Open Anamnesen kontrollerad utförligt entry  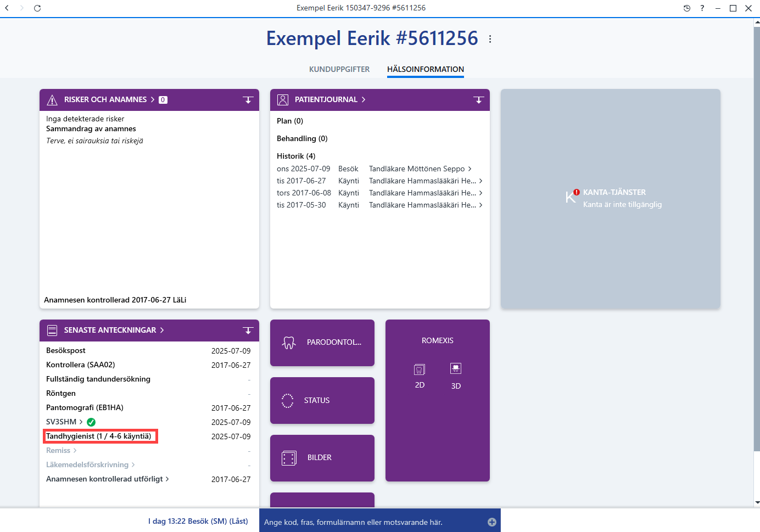(108, 479)
